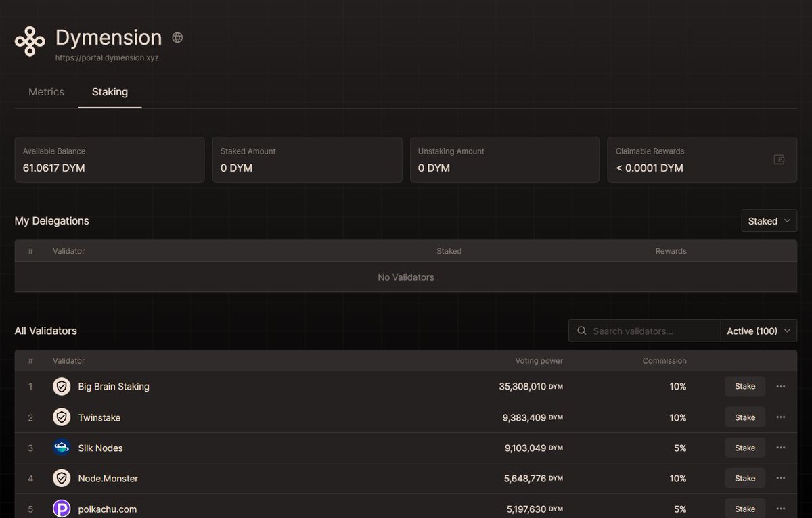Click Validator header in All Validators table
The image size is (812, 518).
click(69, 361)
